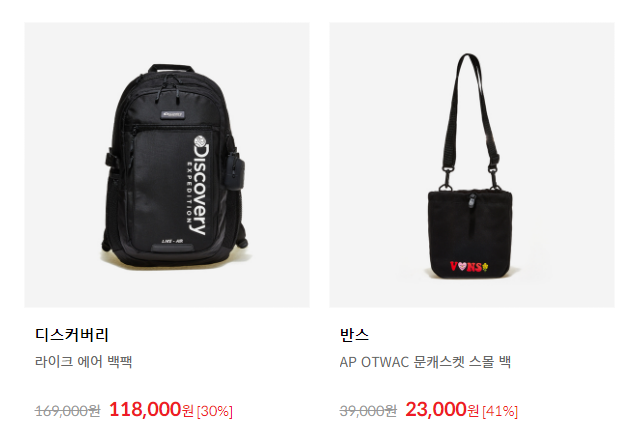Viewport: 627px width, 429px height.
Task: Click the small logo patch on backpack top
Action: 172,114
